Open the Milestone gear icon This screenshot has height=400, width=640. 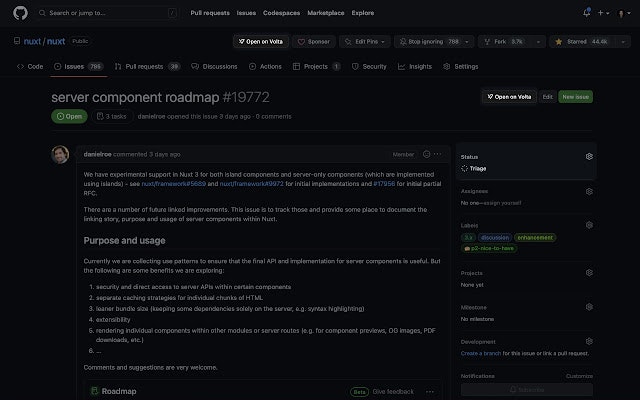tap(589, 307)
